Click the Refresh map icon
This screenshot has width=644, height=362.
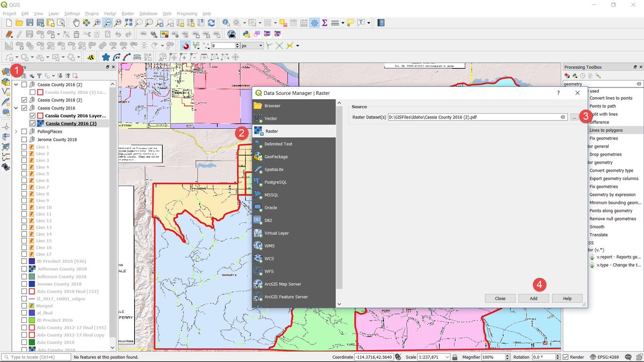(x=211, y=23)
